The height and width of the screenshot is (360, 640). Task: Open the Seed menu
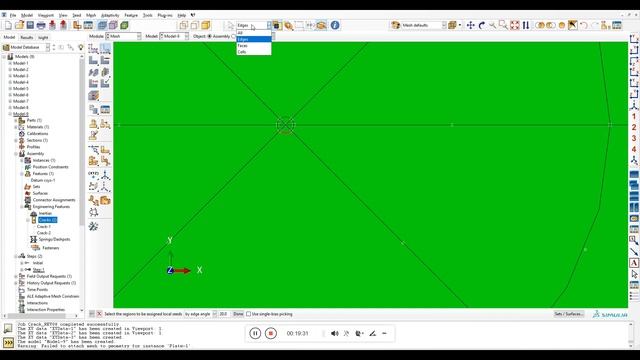click(77, 15)
